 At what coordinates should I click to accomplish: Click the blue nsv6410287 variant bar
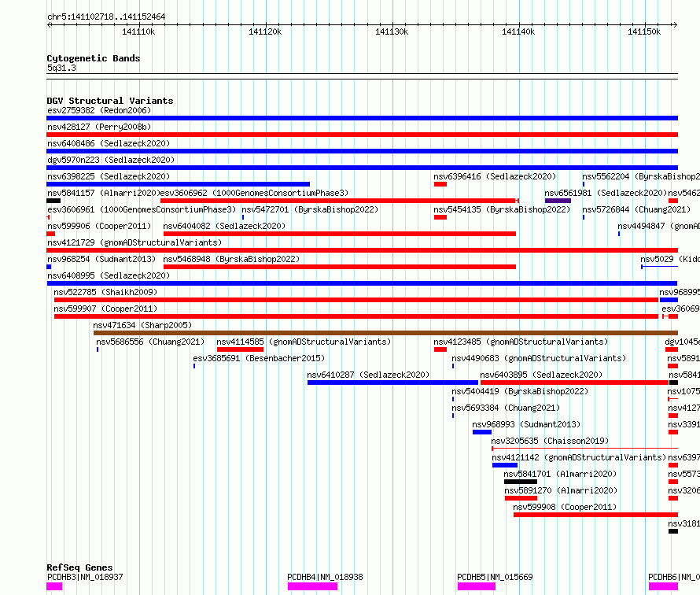[392, 382]
